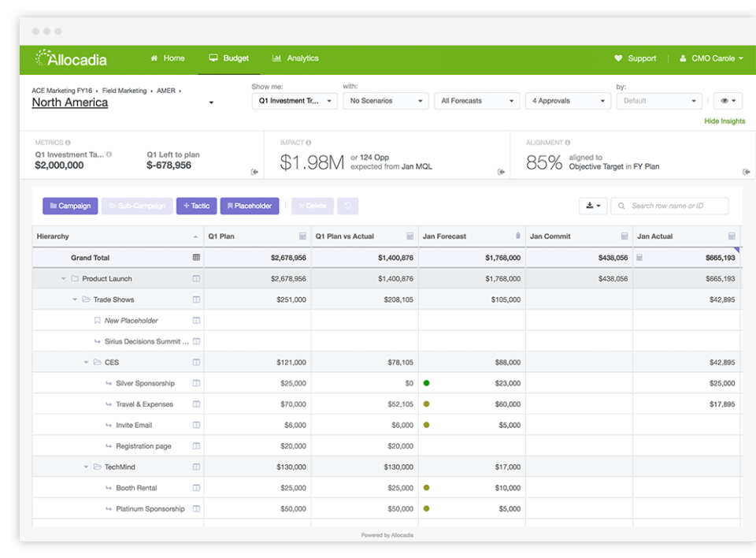Screen dimensions: 756x558
Task: Add a new Tactic with the Tactic button
Action: coord(196,206)
